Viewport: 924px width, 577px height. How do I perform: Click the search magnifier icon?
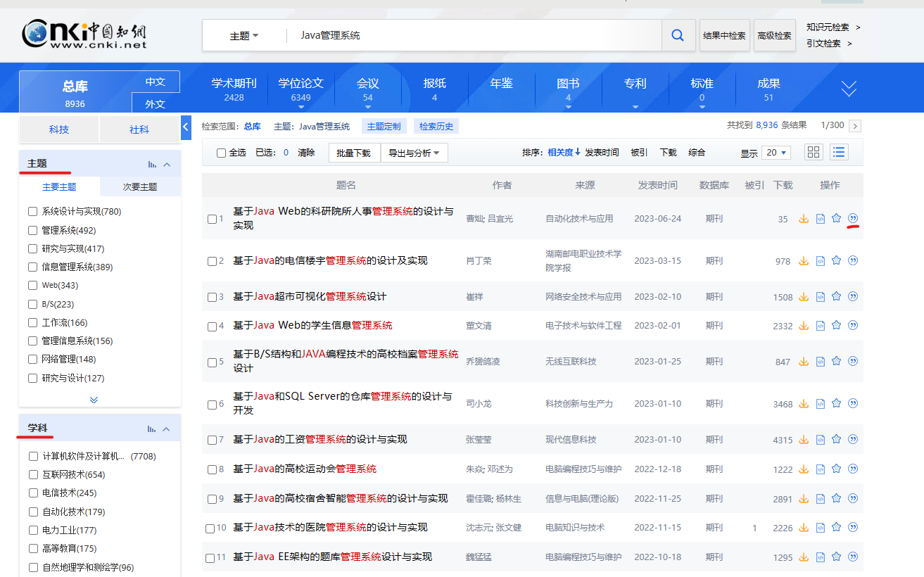pyautogui.click(x=678, y=35)
